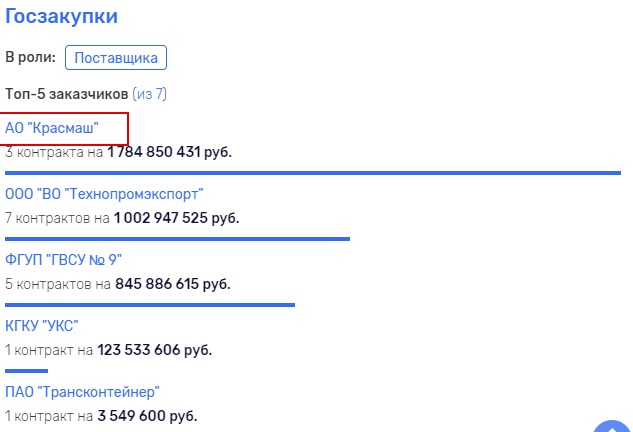
Task: Click the longest blue bar under Красмаш
Action: (x=313, y=173)
